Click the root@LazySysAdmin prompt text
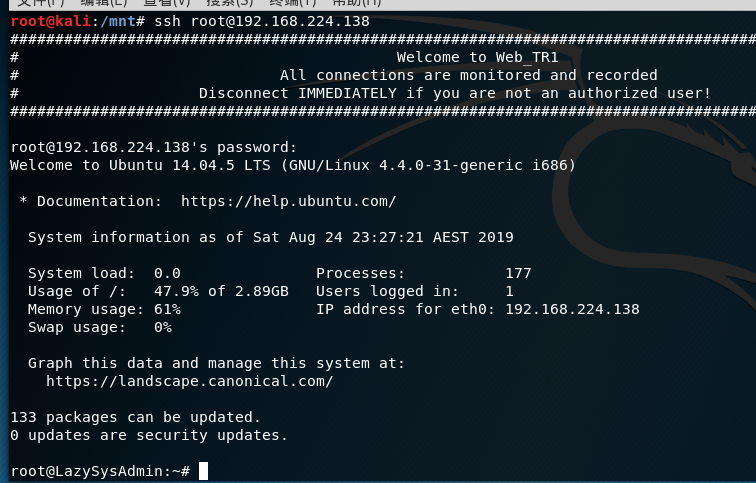This screenshot has width=756, height=483. 100,471
